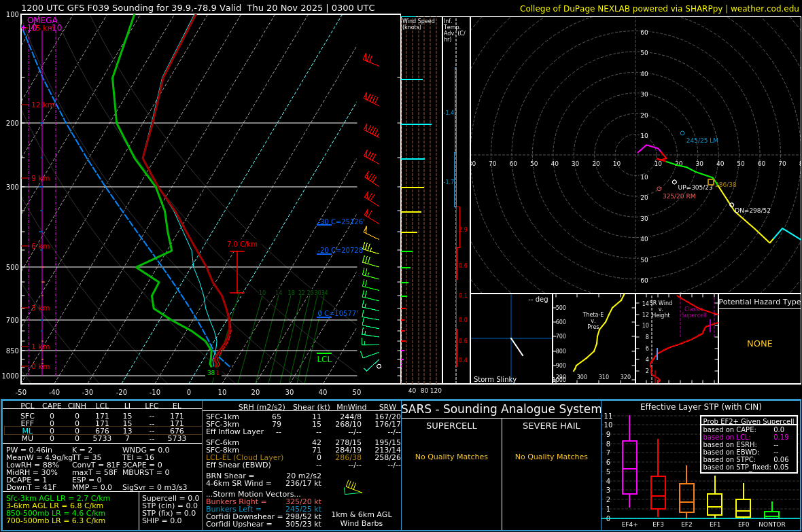Screen dimensions: 802x532
Task: Click the Prob EF2+ Given Supercell header
Action: pyautogui.click(x=749, y=421)
